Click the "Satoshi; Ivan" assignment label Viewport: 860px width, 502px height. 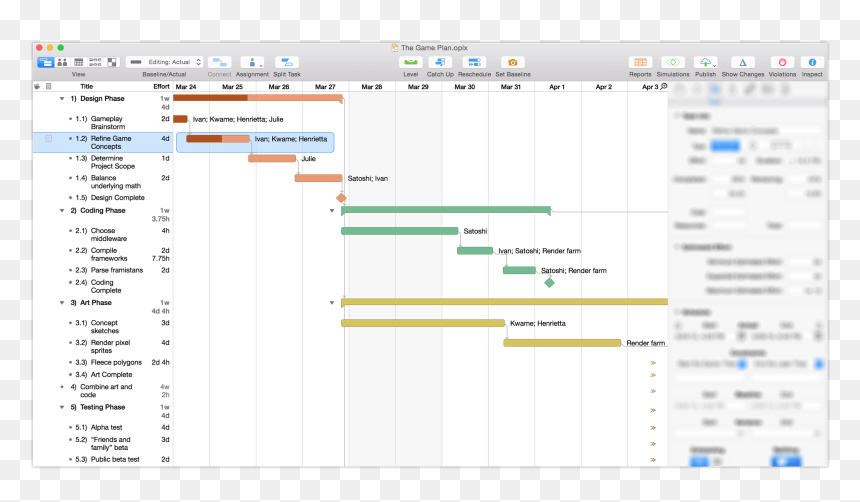point(367,178)
